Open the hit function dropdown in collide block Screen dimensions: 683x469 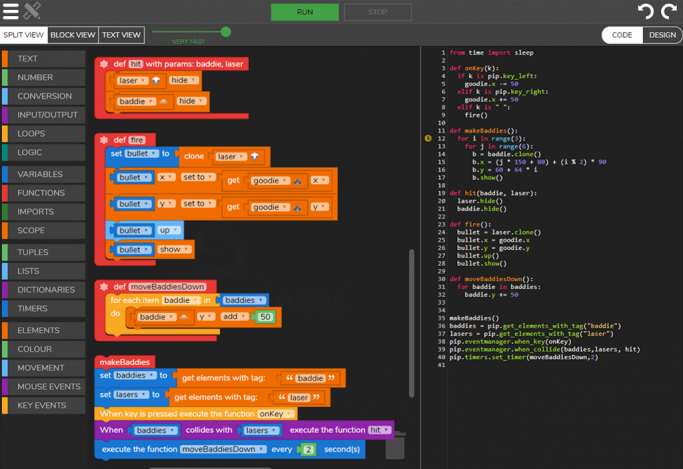[x=379, y=430]
